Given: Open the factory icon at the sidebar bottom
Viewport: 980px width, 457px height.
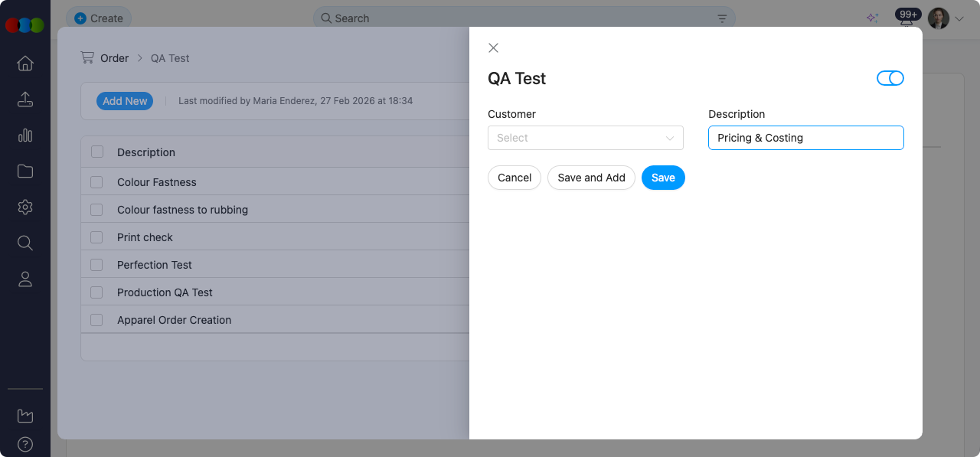Looking at the screenshot, I should point(25,415).
